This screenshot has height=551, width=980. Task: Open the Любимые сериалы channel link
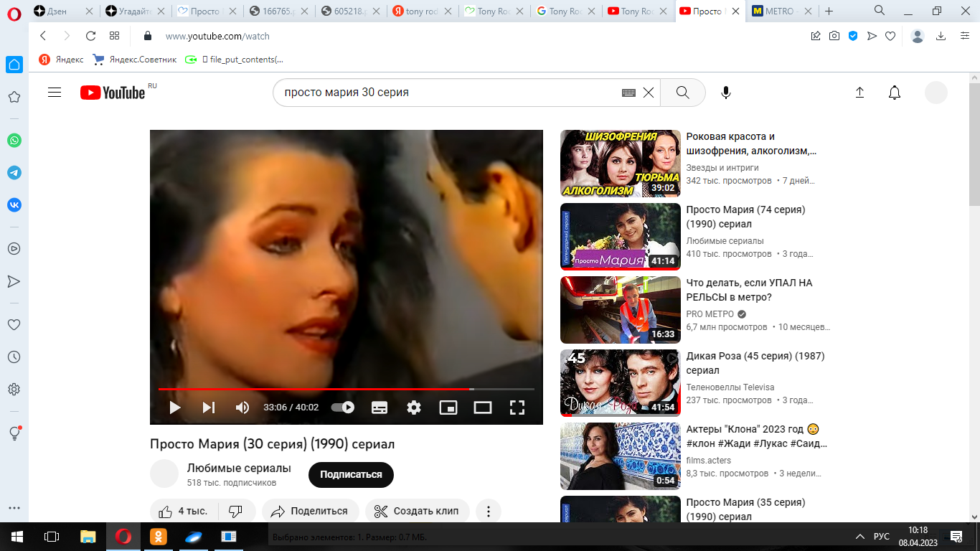239,468
